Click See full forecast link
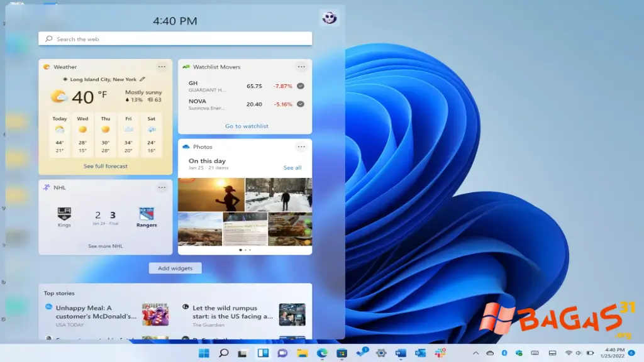Screen dimensions: 644x362 [106, 166]
